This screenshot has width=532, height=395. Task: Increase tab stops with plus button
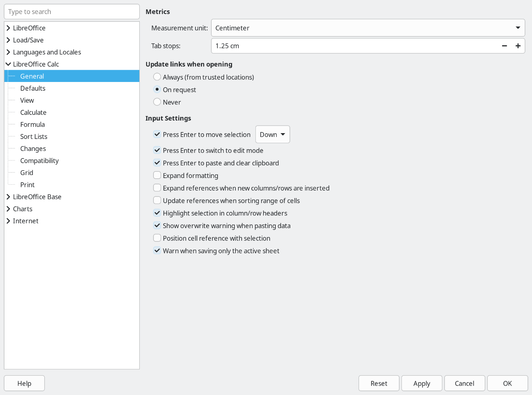pyautogui.click(x=518, y=46)
